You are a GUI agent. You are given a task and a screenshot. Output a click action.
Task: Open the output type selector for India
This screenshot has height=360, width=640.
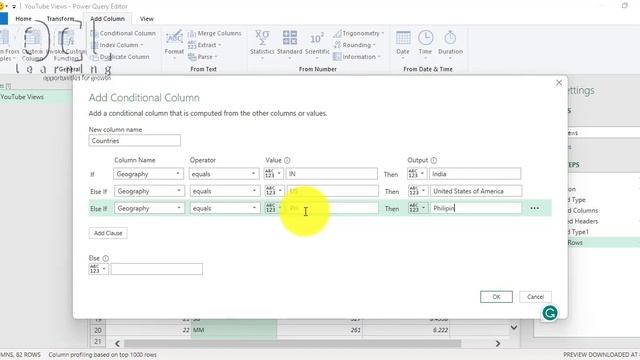point(417,174)
